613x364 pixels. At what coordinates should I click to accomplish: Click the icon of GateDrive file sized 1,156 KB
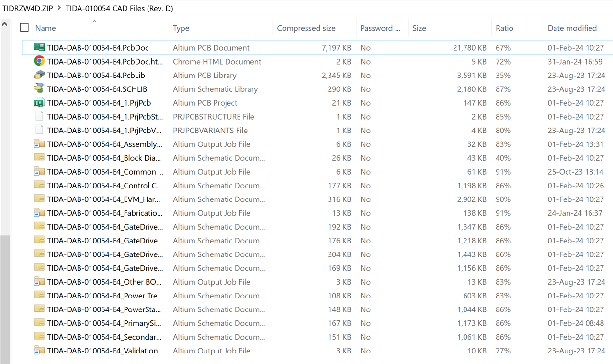(39, 268)
